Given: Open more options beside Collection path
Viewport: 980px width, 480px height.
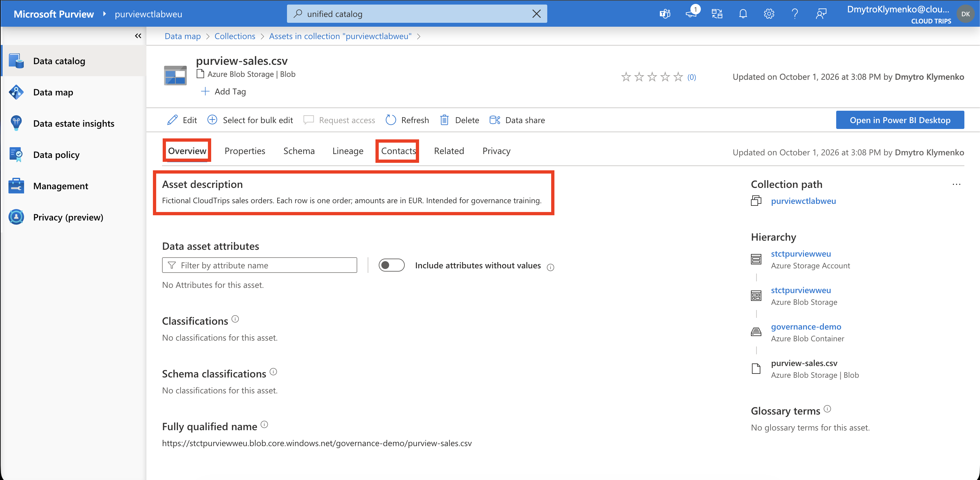Looking at the screenshot, I should tap(957, 184).
